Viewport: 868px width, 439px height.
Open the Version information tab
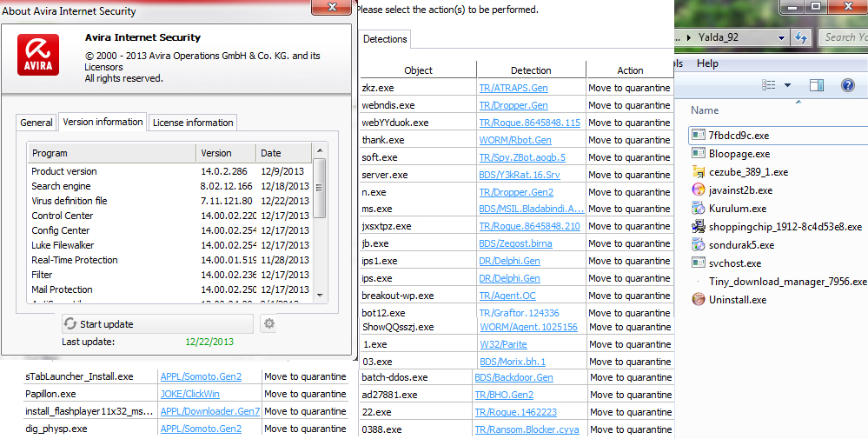point(103,122)
